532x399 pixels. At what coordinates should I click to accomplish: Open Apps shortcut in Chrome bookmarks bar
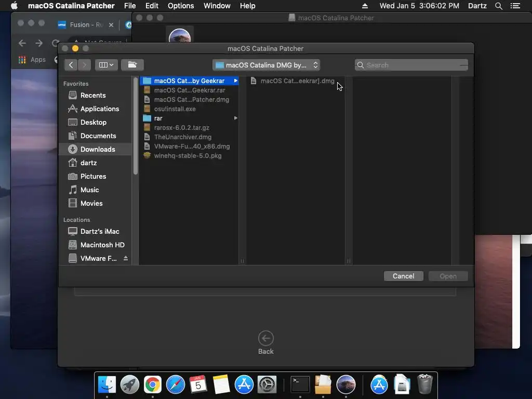(x=32, y=60)
